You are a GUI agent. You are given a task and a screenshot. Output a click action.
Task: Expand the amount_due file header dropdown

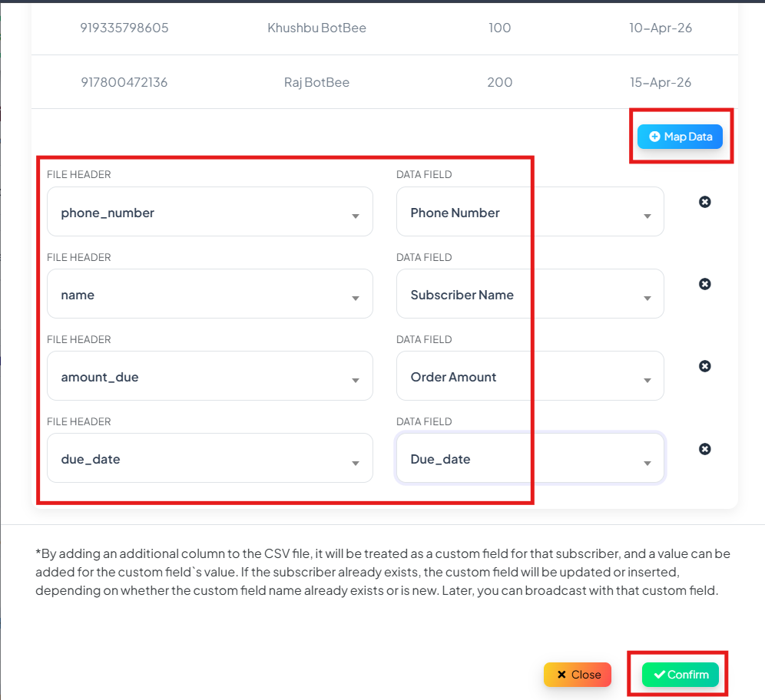click(210, 376)
